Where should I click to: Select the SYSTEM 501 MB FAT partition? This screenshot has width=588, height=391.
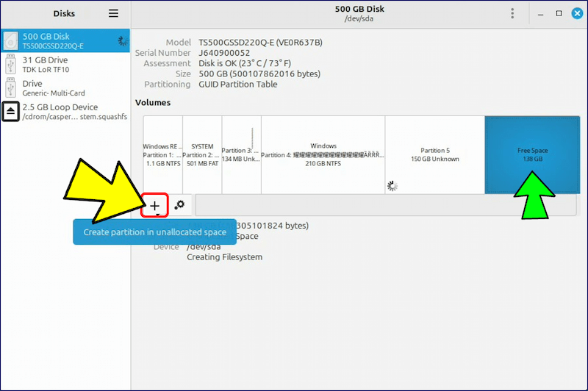point(202,154)
